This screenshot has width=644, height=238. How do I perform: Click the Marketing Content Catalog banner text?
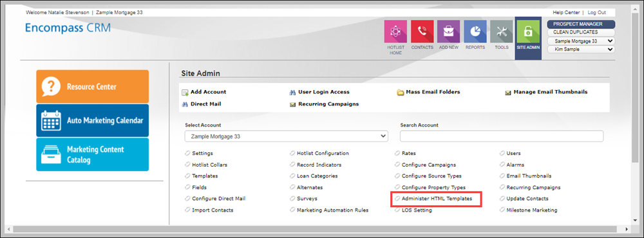point(95,154)
